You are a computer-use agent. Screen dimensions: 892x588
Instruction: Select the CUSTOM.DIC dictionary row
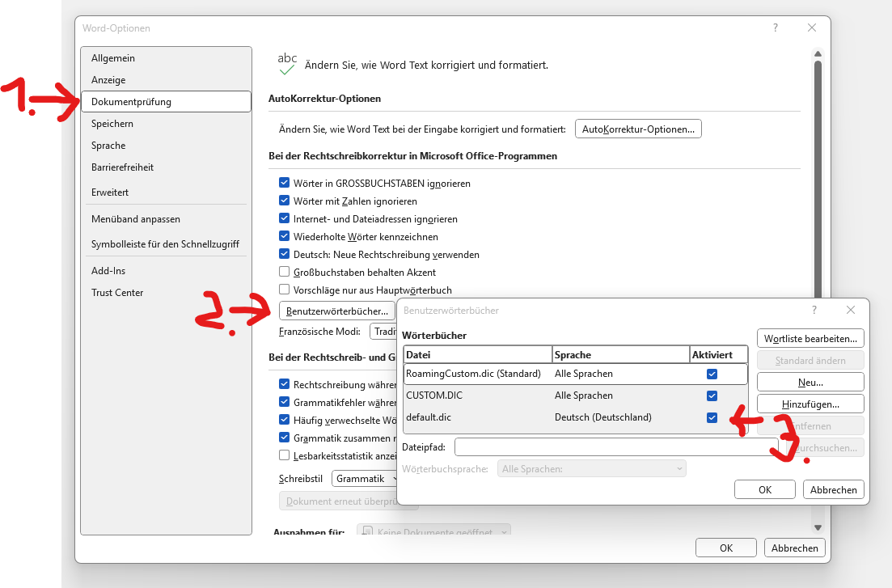click(x=575, y=396)
